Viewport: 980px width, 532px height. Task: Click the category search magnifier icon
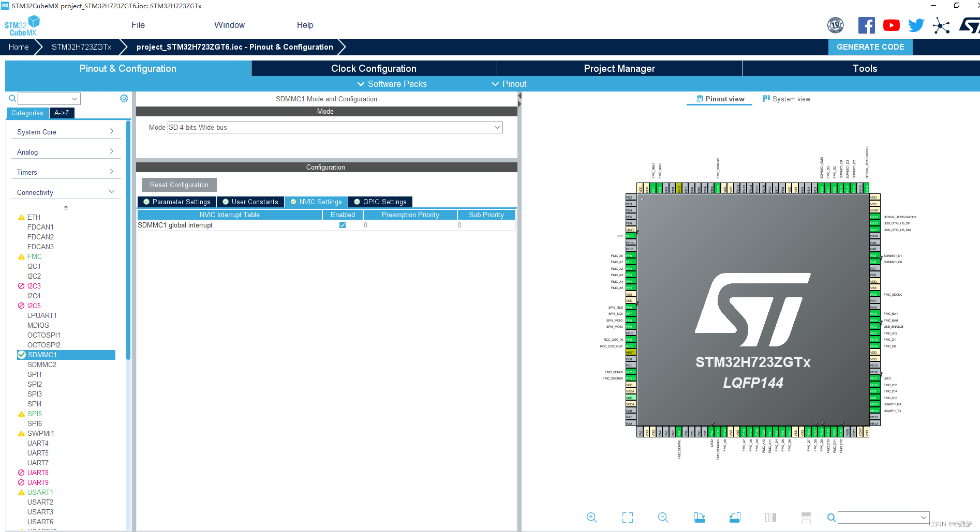coord(12,98)
